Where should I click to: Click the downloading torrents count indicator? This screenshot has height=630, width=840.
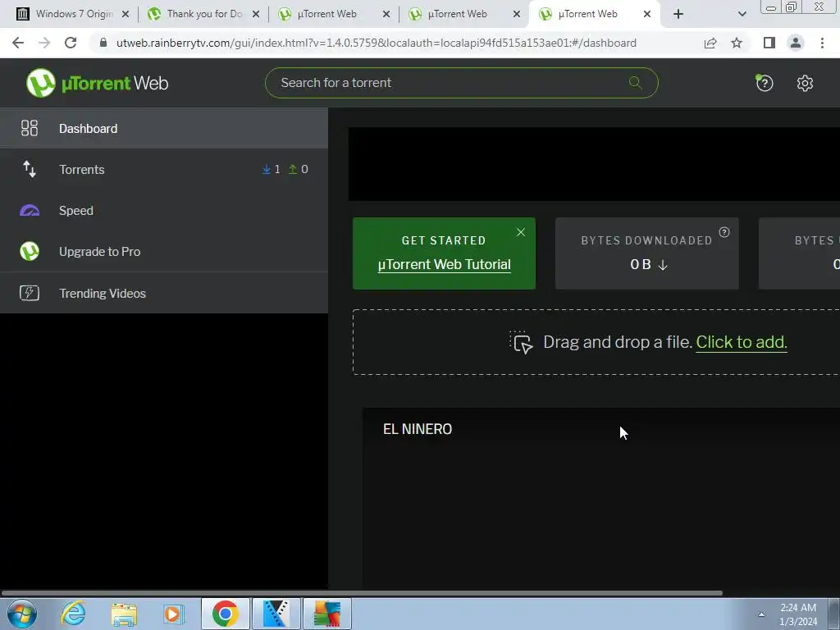[x=271, y=169]
